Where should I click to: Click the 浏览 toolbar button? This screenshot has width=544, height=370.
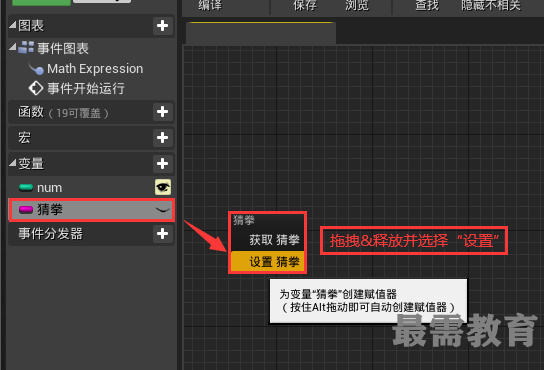357,5
